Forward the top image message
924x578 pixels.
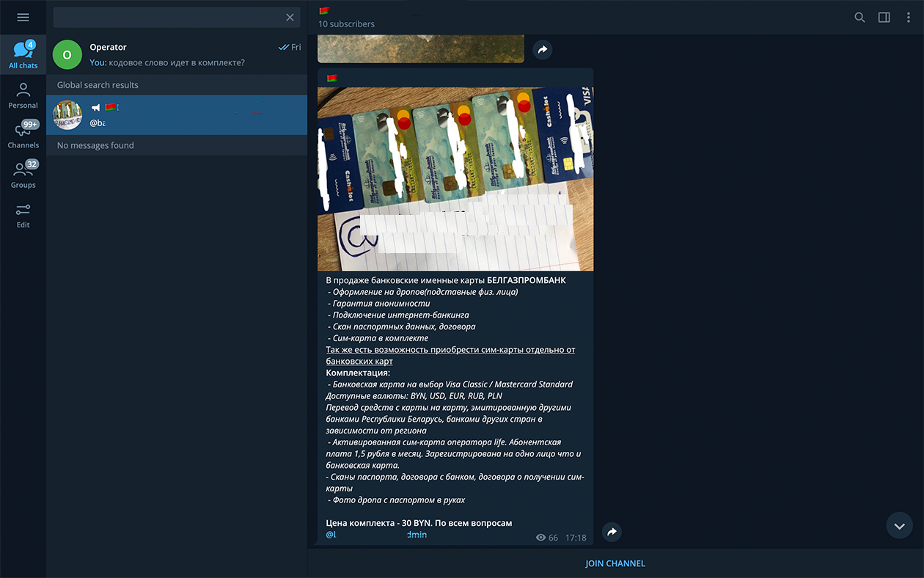(x=542, y=50)
